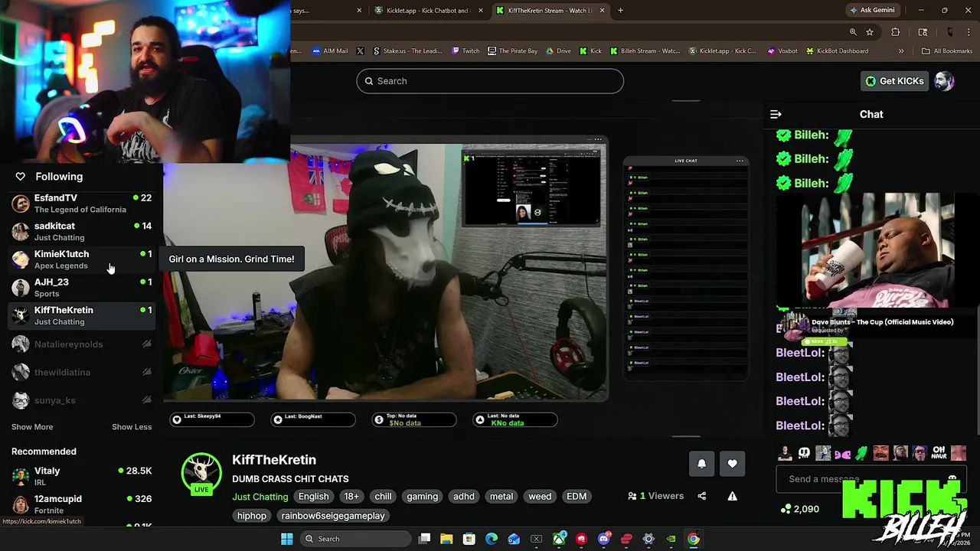Open KimieK1utch channel in sidebar
980x551 pixels.
[x=82, y=259]
